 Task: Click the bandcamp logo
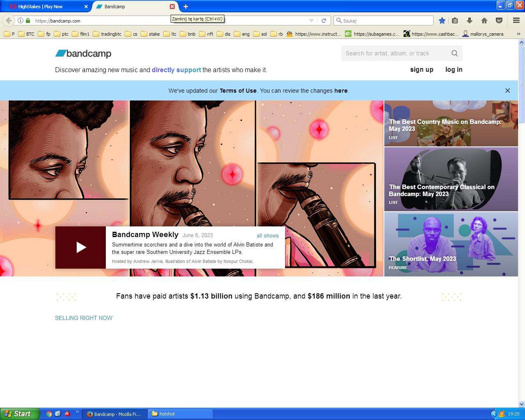[x=83, y=53]
